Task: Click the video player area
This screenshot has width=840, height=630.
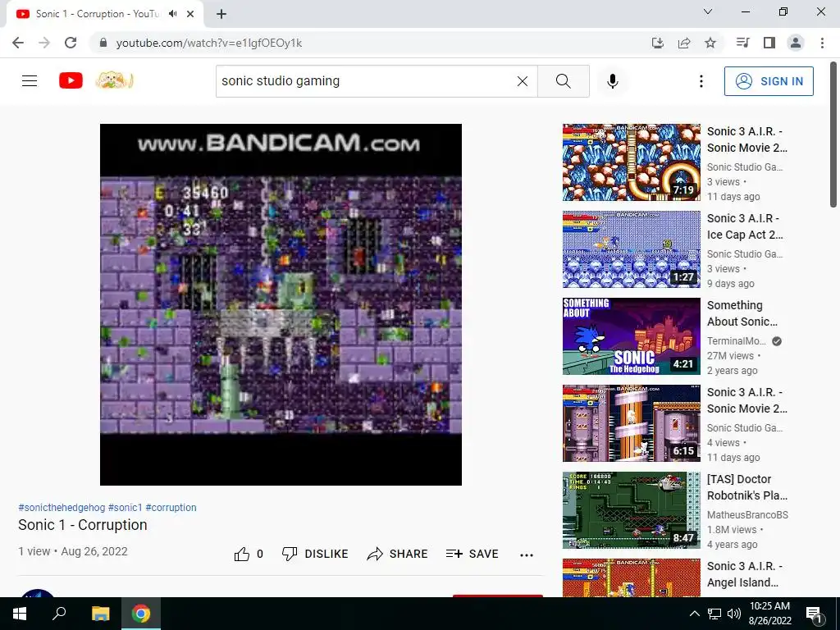Action: 281,304
